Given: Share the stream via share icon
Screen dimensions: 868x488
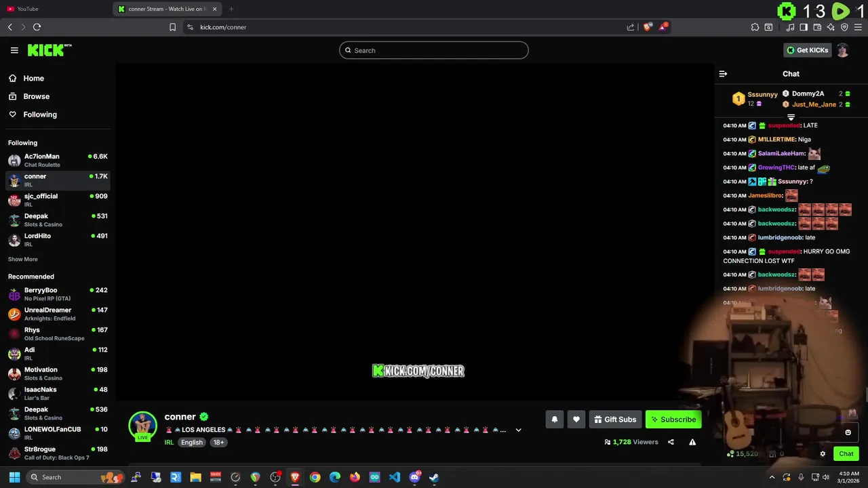Looking at the screenshot, I should click(x=671, y=442).
